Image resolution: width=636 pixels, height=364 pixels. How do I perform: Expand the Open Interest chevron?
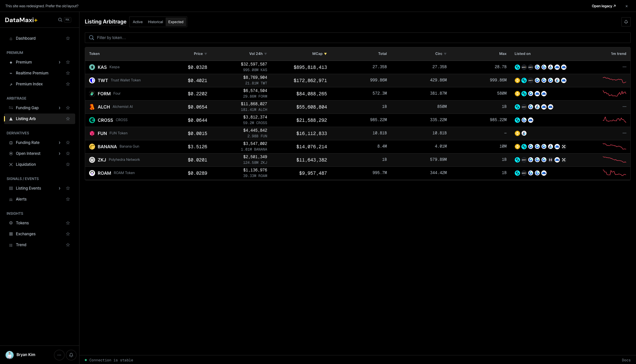[x=60, y=154]
